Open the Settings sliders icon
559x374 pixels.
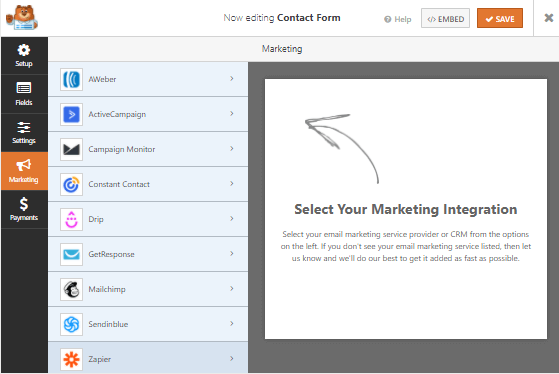24,127
